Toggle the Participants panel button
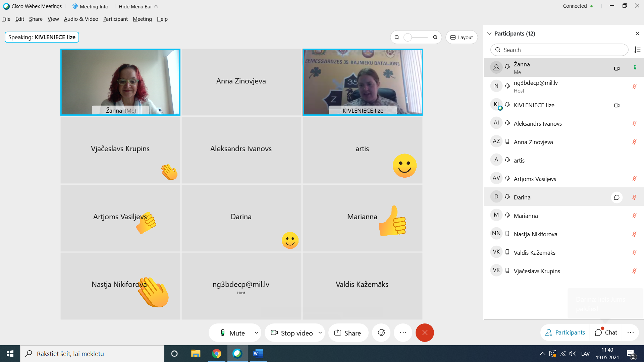 coord(565,333)
